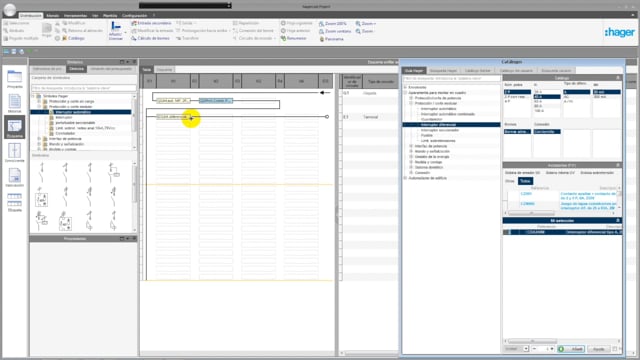Click the second blue accessory reference link
The width and height of the screenshot is (640, 360).
click(x=528, y=204)
